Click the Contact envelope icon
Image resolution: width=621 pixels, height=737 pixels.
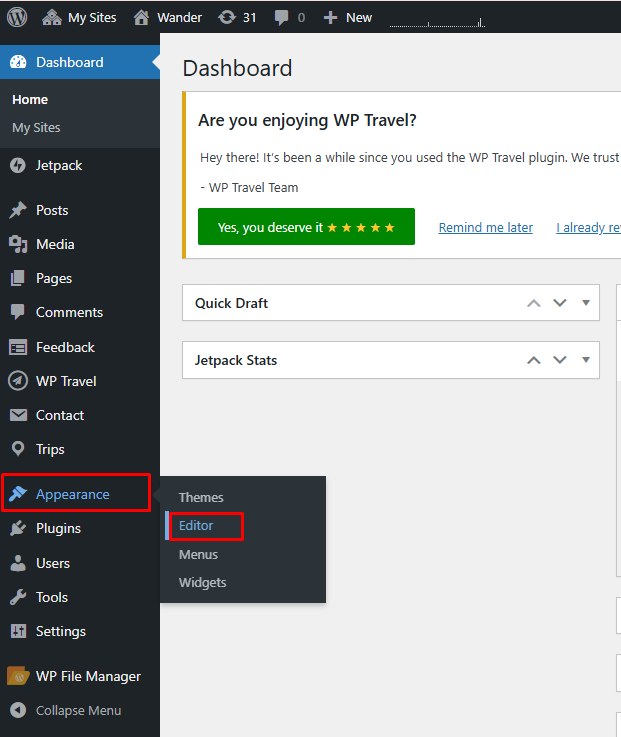coord(18,415)
